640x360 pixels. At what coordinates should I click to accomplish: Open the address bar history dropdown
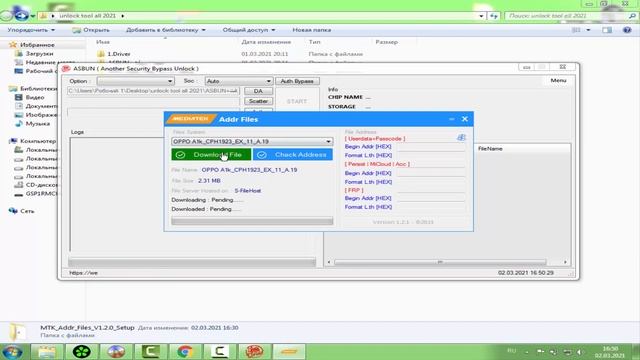tap(482, 16)
